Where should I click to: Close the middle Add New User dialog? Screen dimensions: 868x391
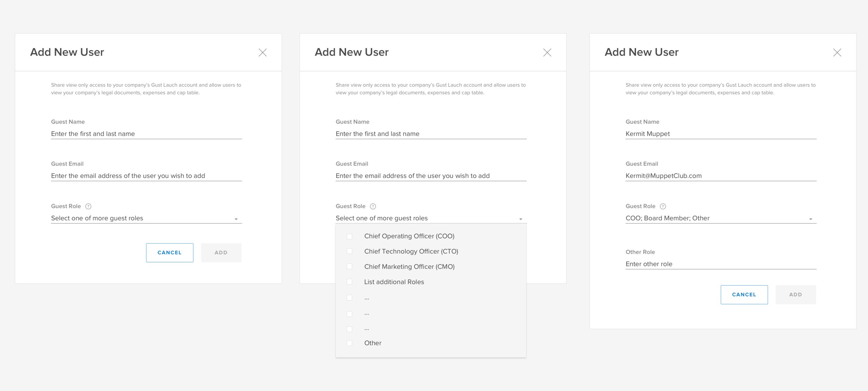click(x=547, y=52)
